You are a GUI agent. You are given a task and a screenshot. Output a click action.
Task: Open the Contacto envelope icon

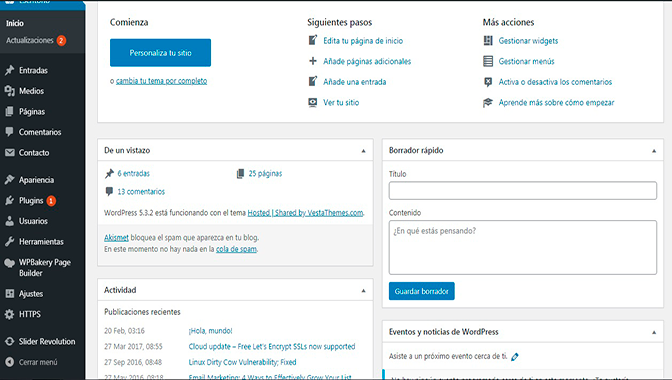coord(9,153)
